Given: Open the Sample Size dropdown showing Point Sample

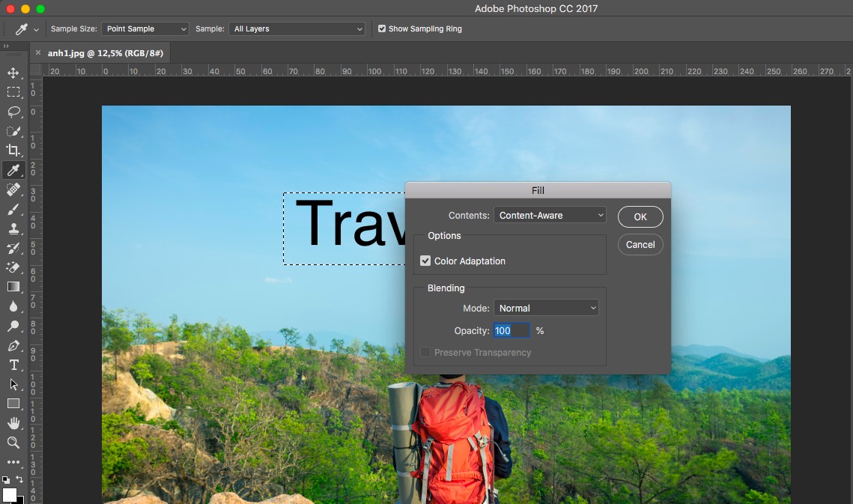Looking at the screenshot, I should [x=145, y=28].
